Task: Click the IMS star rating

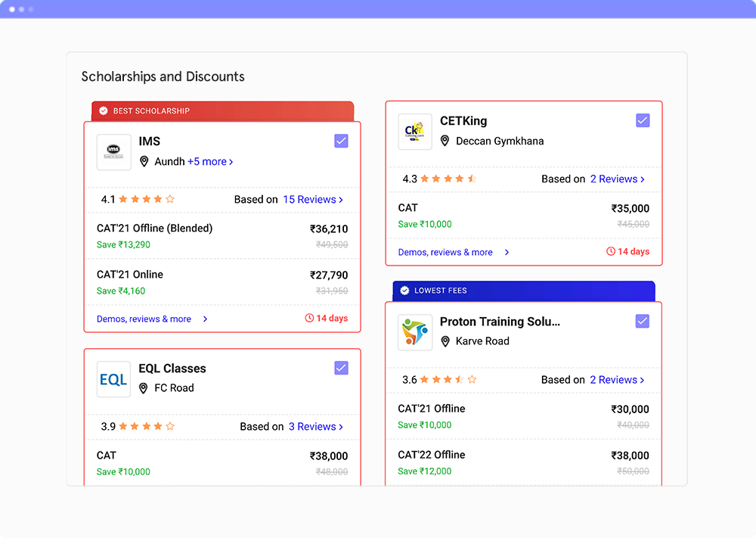Action: tap(147, 199)
